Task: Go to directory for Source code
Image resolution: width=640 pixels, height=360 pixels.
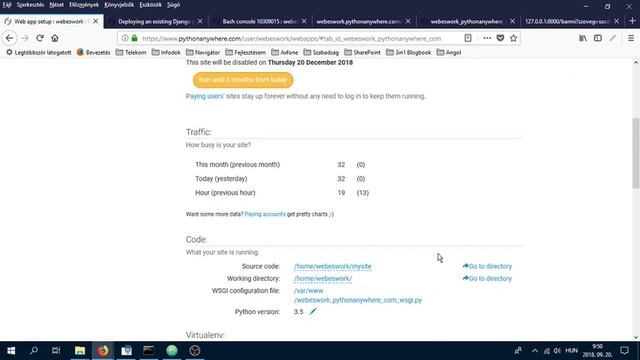Action: click(487, 266)
